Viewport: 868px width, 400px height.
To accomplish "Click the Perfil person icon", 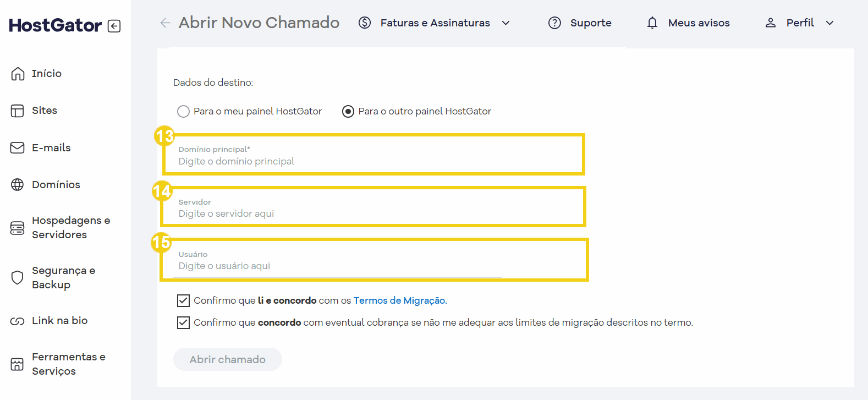I will click(771, 23).
